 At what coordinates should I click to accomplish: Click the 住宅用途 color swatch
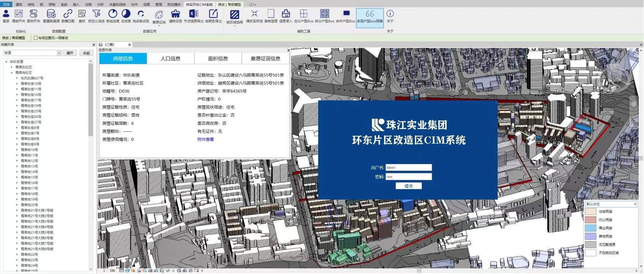[x=591, y=211]
